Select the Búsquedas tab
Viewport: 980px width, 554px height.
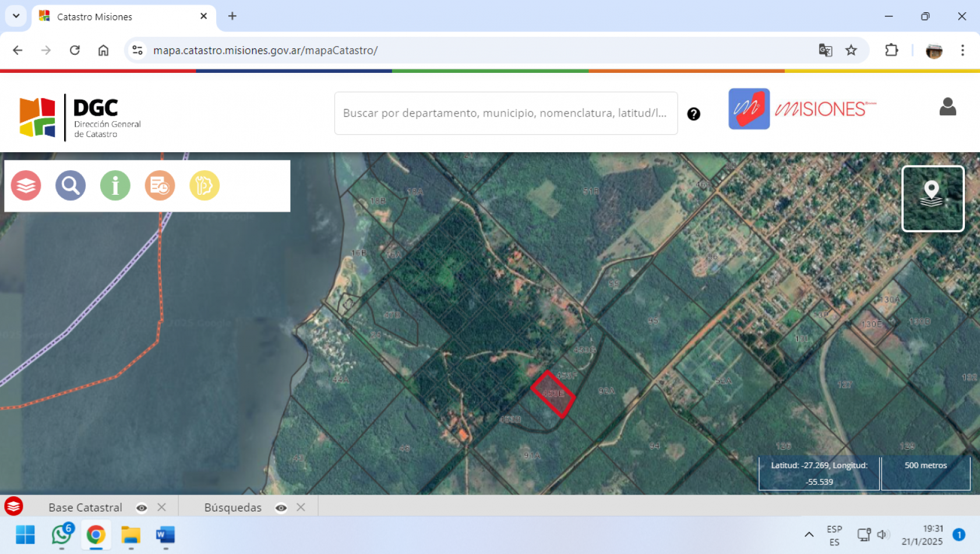pos(233,507)
